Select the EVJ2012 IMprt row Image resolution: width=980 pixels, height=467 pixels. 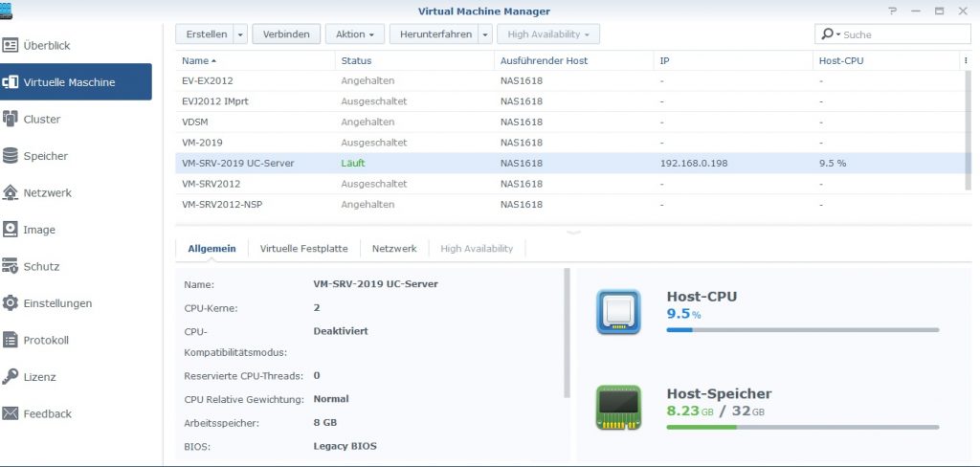[x=570, y=101]
